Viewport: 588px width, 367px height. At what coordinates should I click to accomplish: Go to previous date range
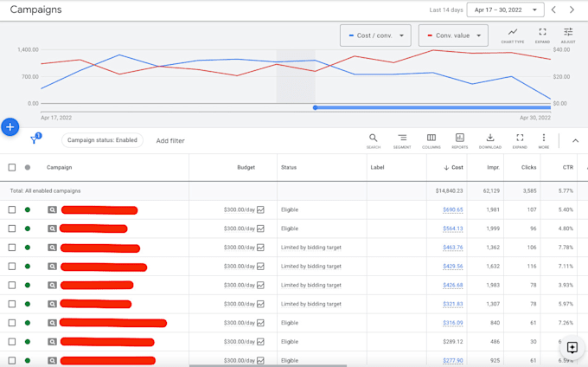[553, 10]
